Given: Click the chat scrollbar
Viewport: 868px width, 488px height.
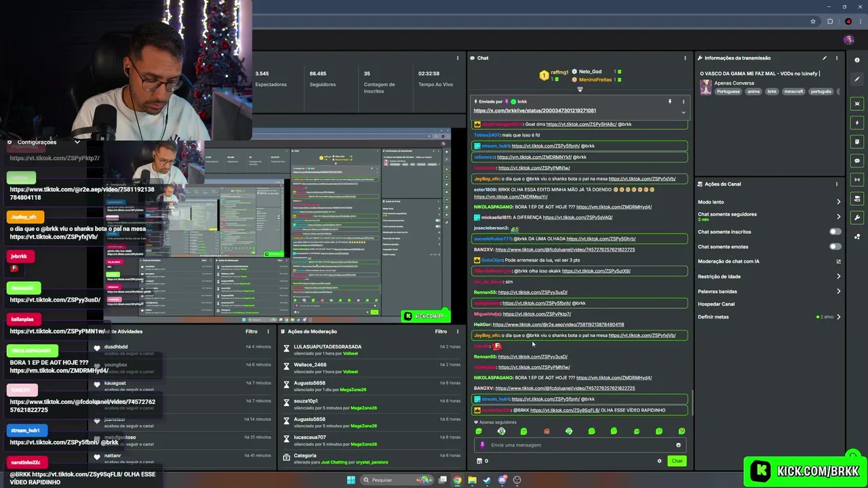Looking at the screenshot, I should coord(692,403).
